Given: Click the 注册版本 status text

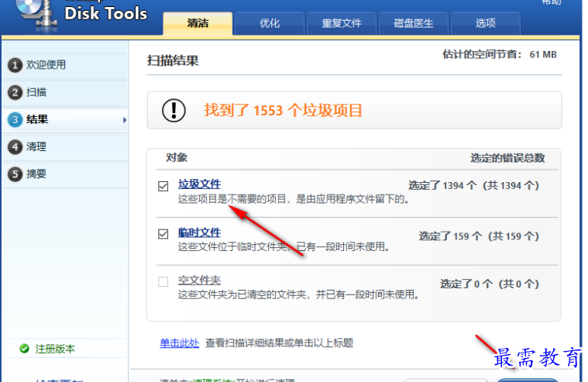Looking at the screenshot, I should coord(55,349).
